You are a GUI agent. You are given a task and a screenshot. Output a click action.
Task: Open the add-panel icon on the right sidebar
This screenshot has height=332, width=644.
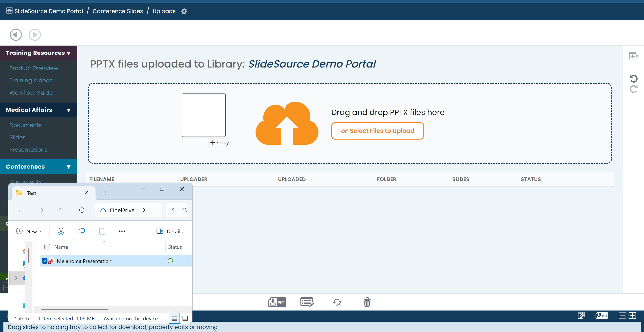tap(633, 55)
